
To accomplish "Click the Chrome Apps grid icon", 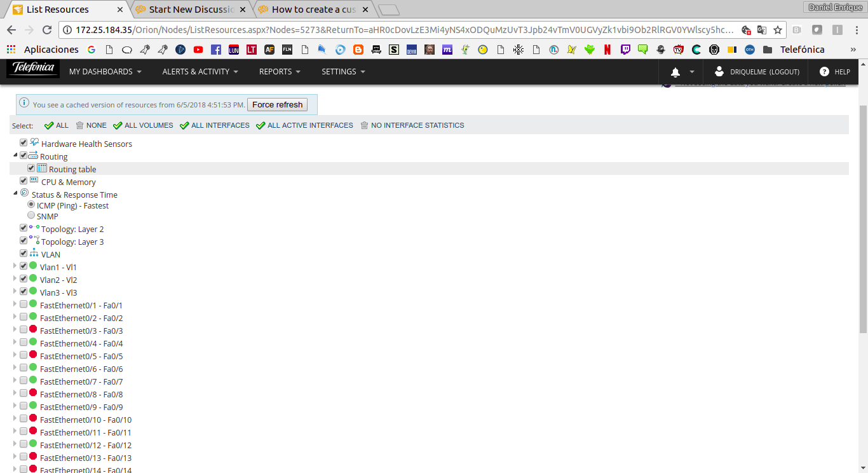I will 11,49.
